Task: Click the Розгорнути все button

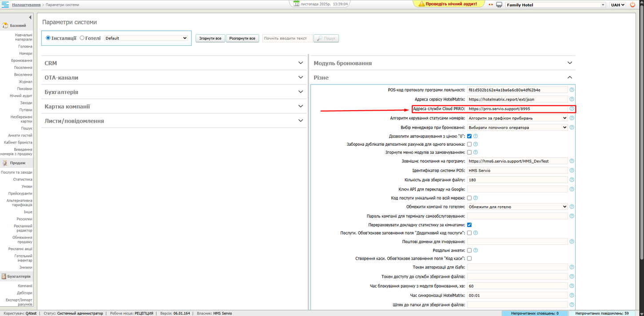Action: pos(242,39)
